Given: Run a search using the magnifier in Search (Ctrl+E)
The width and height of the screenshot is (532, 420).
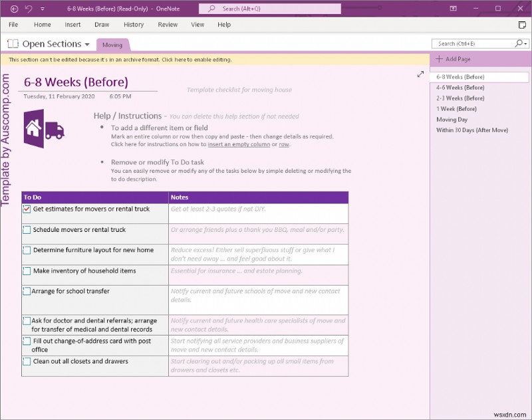Looking at the screenshot, I should coord(519,42).
